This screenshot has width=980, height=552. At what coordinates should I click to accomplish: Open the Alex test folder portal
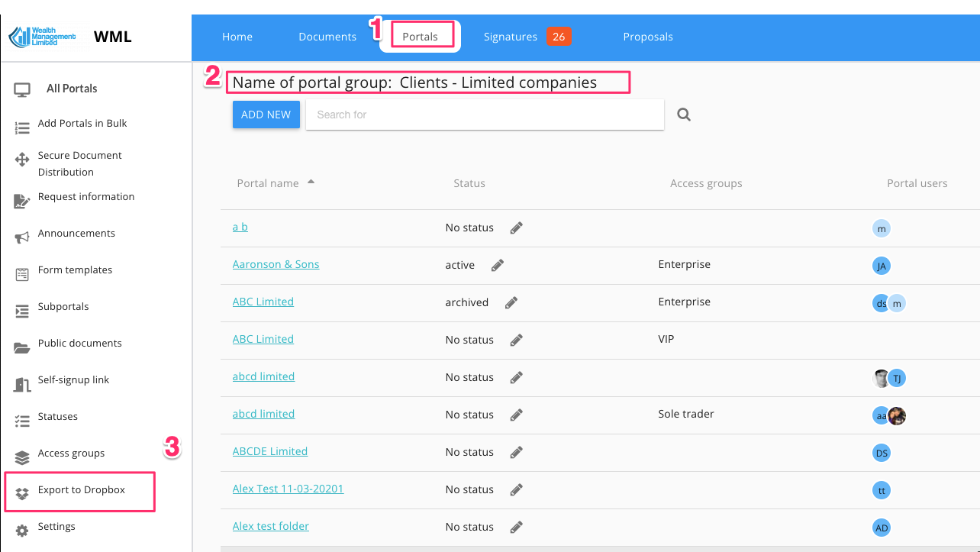(270, 526)
